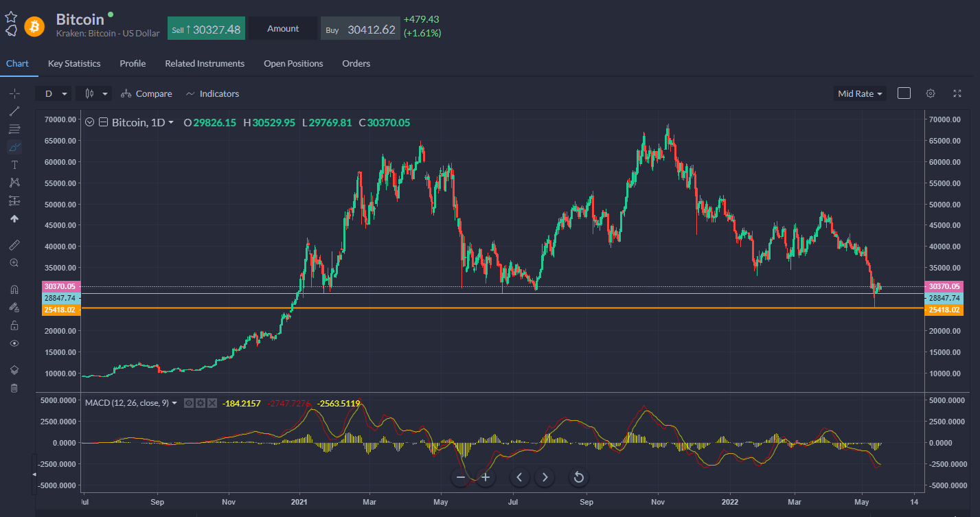
Task: Toggle stay-in-drawing-mode pencil lock
Action: (x=14, y=308)
